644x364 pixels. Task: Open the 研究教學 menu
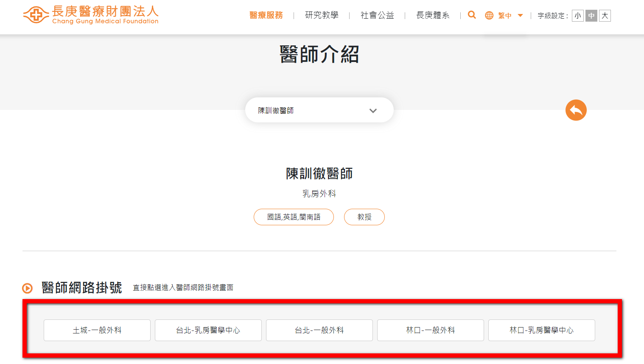(x=322, y=15)
